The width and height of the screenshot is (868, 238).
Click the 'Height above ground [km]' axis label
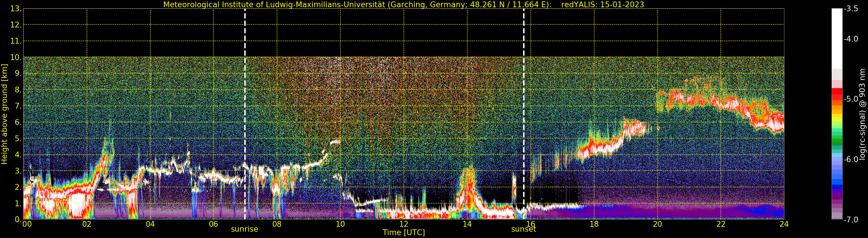(4, 114)
